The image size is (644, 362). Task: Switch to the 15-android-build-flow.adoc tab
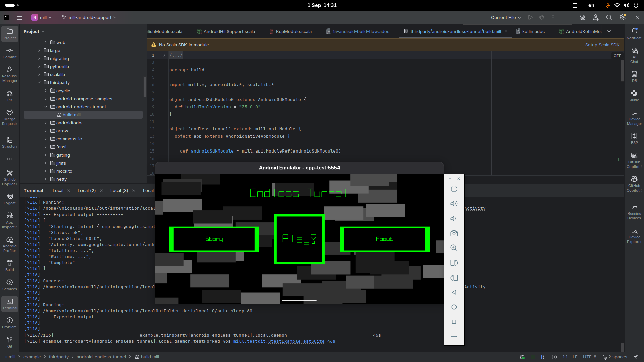(358, 31)
